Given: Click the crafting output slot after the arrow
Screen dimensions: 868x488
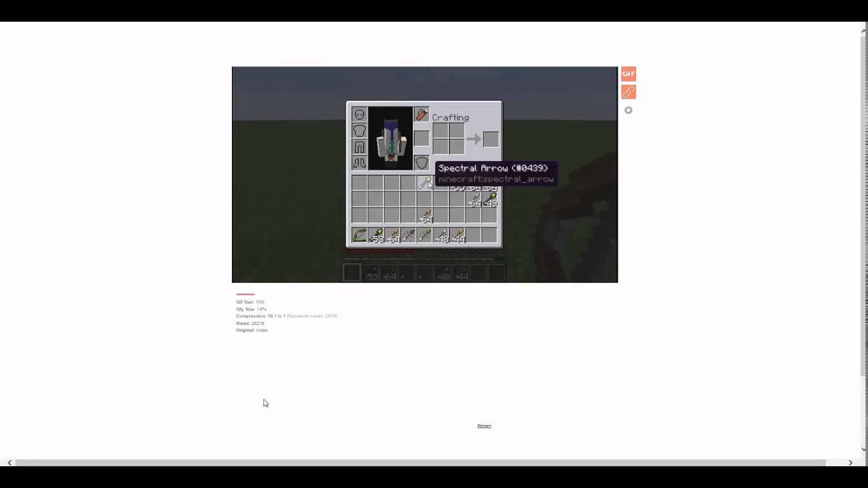Looking at the screenshot, I should pos(491,139).
